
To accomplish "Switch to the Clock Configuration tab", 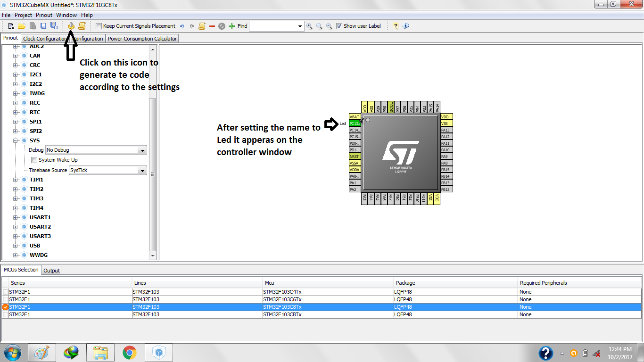I will pyautogui.click(x=46, y=39).
